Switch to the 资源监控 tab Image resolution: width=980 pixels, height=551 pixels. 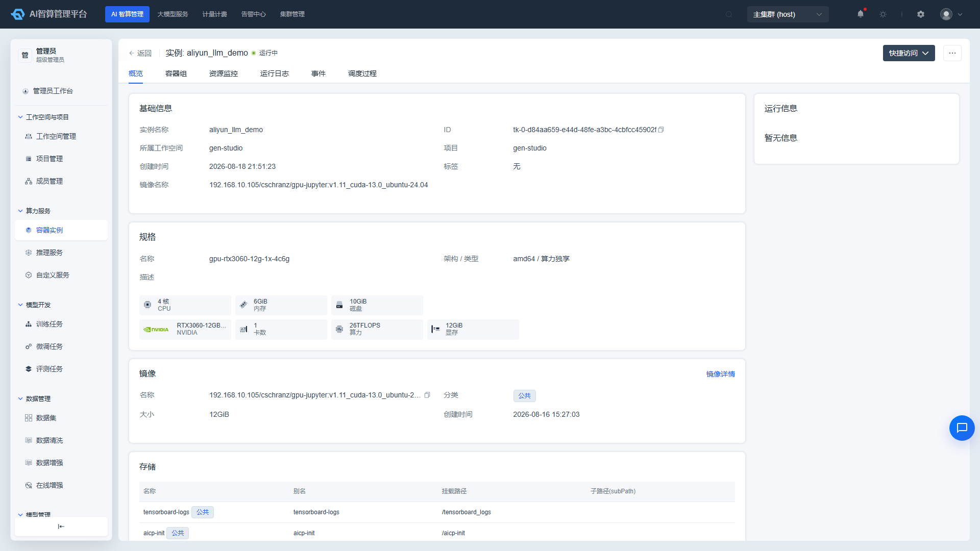224,73
